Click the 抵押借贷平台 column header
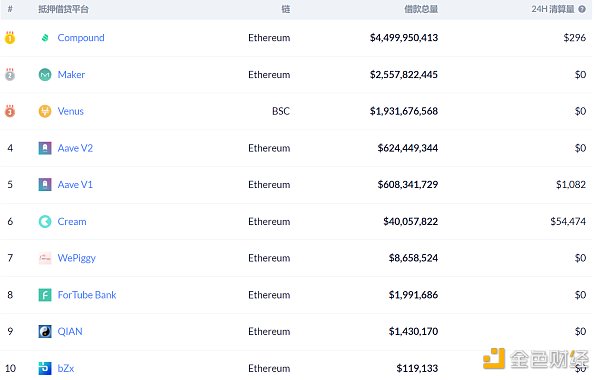The image size is (600, 380). point(64,9)
